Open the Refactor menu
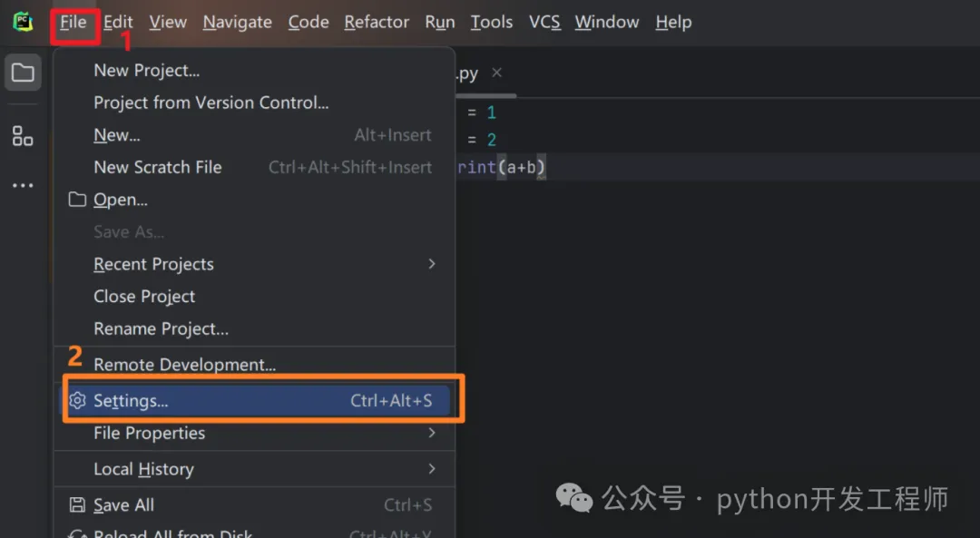Viewport: 980px width, 538px height. point(377,22)
